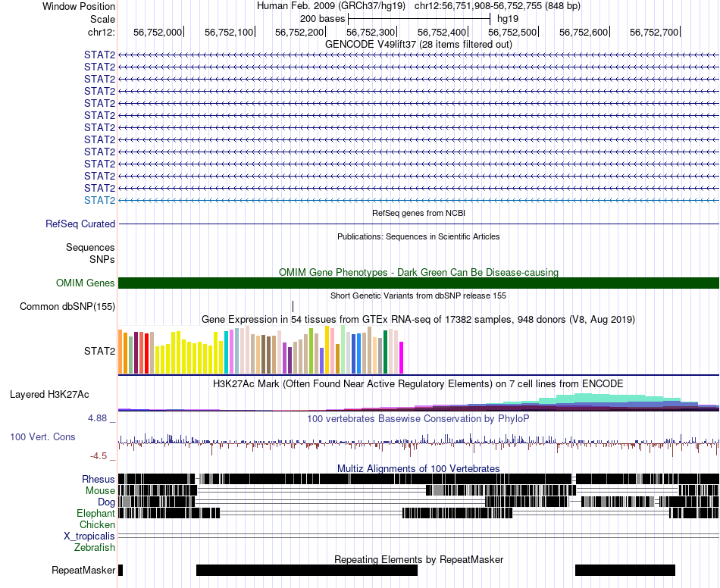Viewport: 720px width, 588px height.
Task: Click the Elephant alignment label
Action: [x=95, y=514]
